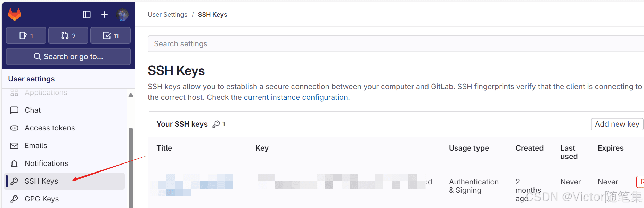Select the SSH Keys key icon

(14, 181)
